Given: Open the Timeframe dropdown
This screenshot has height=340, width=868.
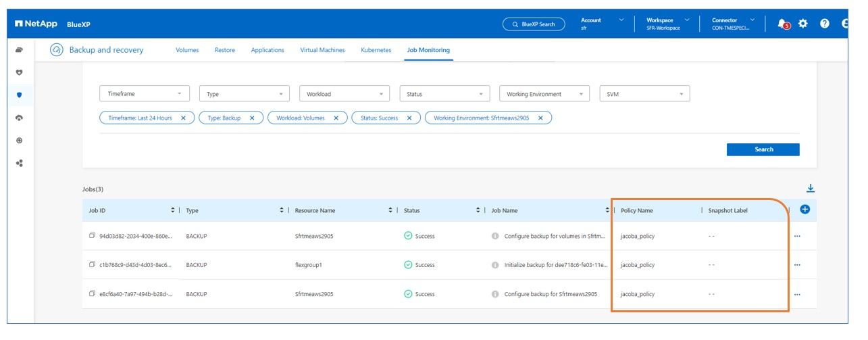Looking at the screenshot, I should [x=145, y=94].
